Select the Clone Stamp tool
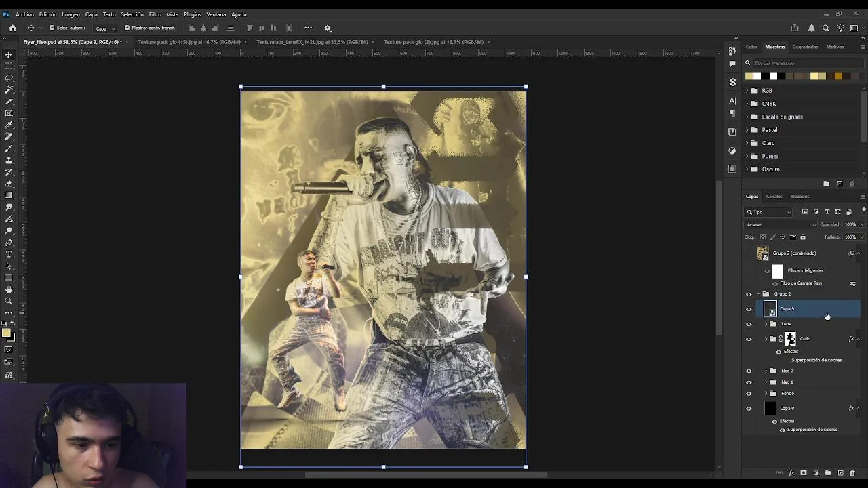This screenshot has height=488, width=868. [x=9, y=160]
